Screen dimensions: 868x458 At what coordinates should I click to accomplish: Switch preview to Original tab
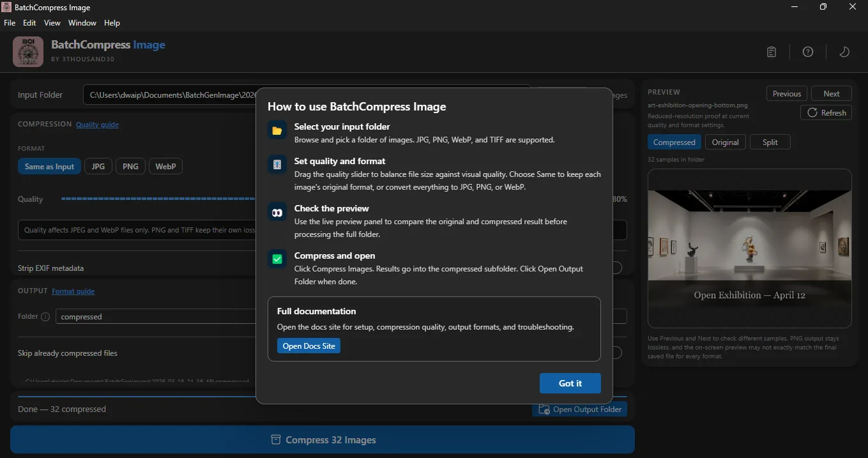tap(726, 142)
